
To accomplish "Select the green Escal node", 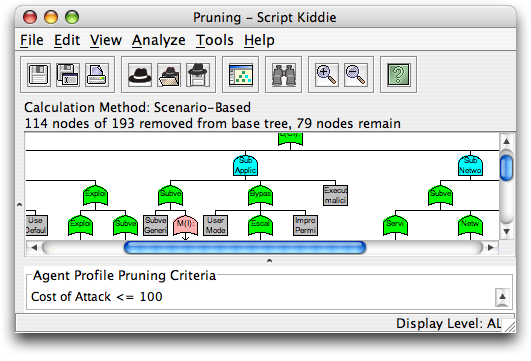I will 260,225.
